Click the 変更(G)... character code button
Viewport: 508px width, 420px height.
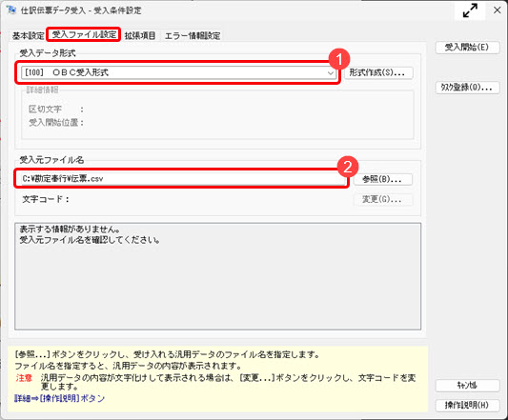pyautogui.click(x=382, y=199)
